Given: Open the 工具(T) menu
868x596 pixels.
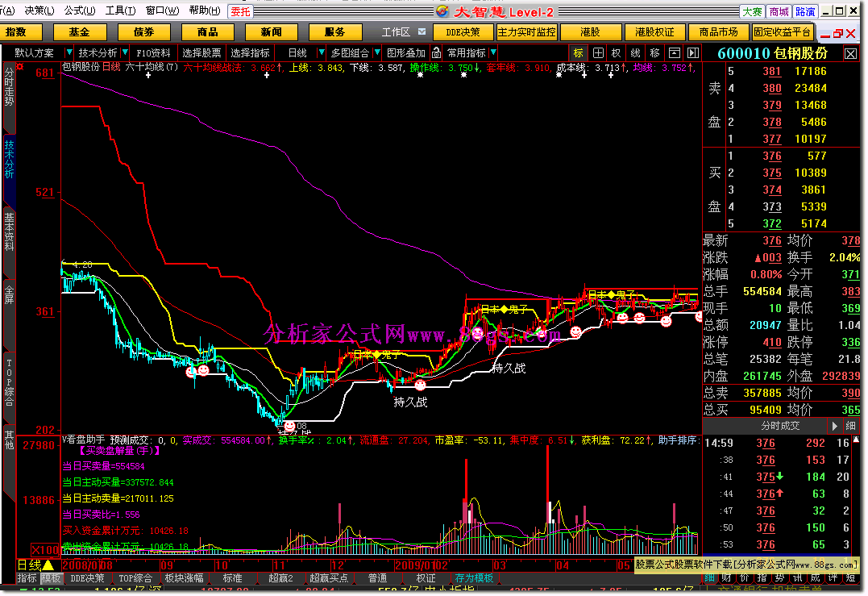Looking at the screenshot, I should coord(121,10).
